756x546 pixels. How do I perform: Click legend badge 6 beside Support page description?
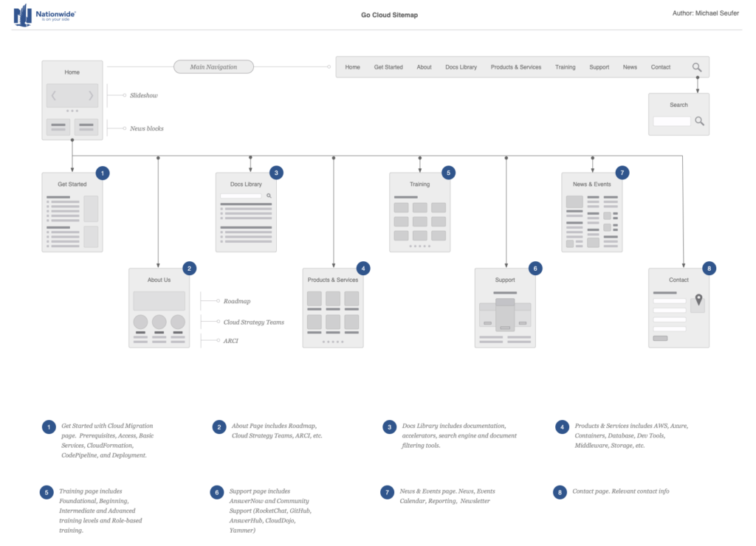point(217,493)
